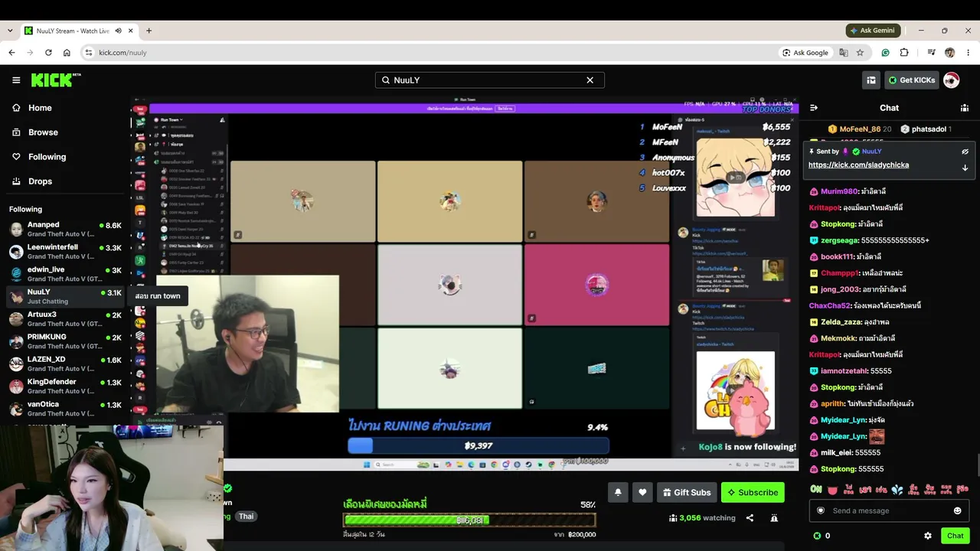Open chat settings gear
Image resolution: width=980 pixels, height=551 pixels.
pyautogui.click(x=928, y=536)
